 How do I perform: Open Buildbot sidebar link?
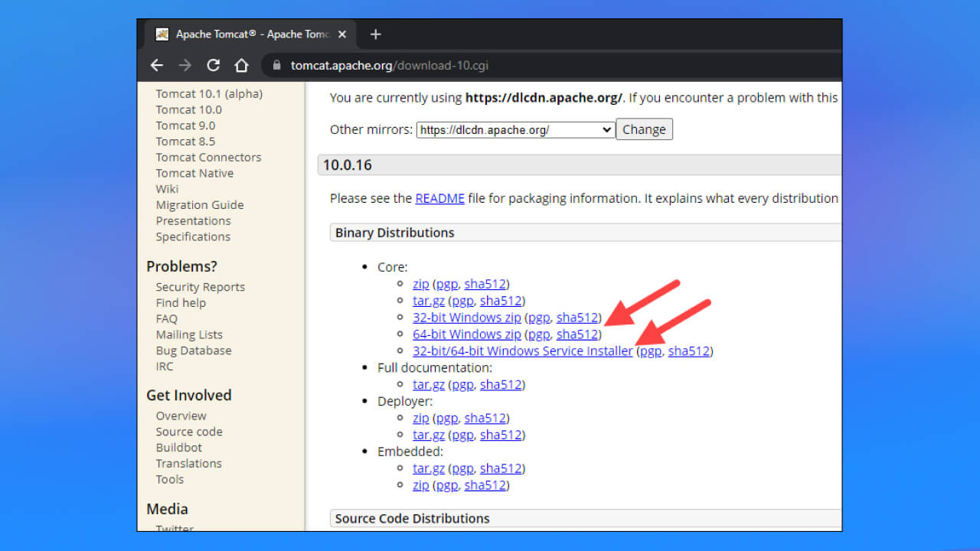pyautogui.click(x=179, y=448)
